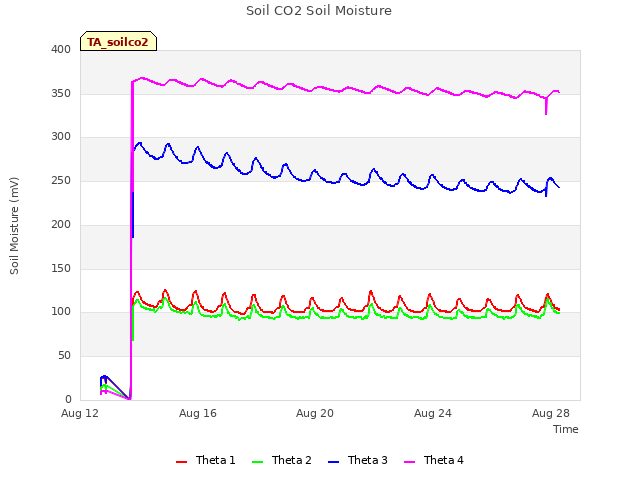
Task: Toggle Theta 1 legend entry
Action: [x=206, y=460]
